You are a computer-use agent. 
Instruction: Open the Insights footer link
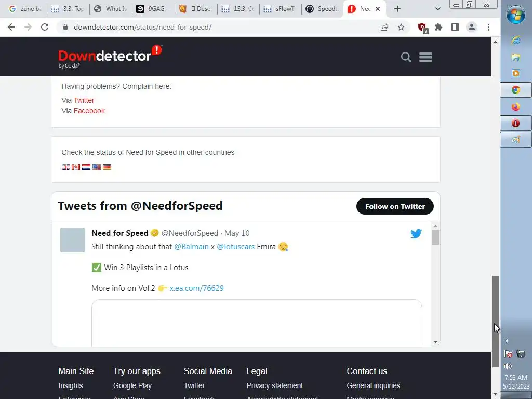click(x=71, y=386)
